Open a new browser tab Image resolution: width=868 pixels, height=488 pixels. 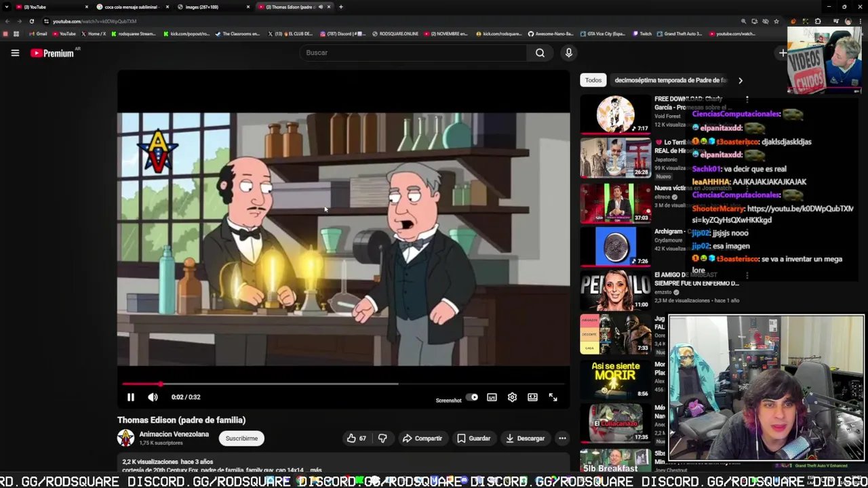coord(341,7)
